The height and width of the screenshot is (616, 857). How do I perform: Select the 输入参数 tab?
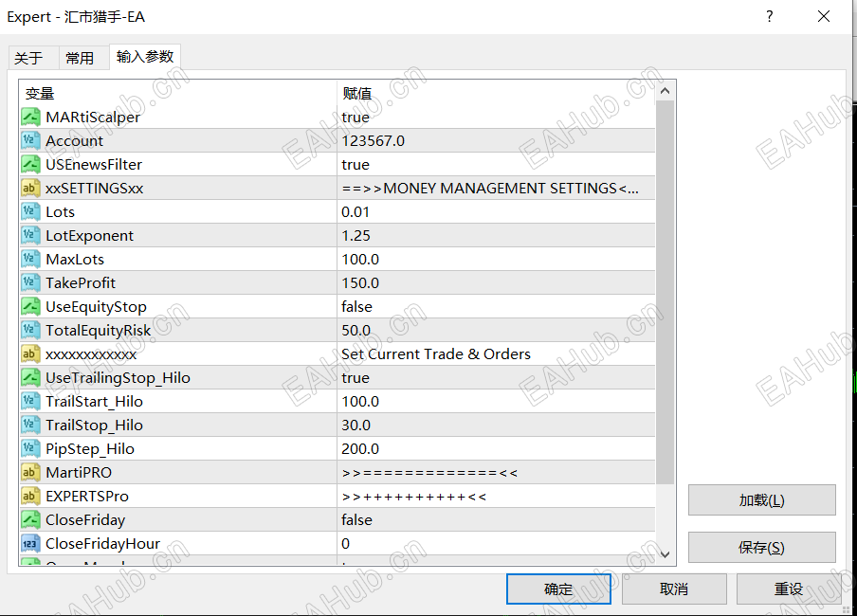(145, 57)
